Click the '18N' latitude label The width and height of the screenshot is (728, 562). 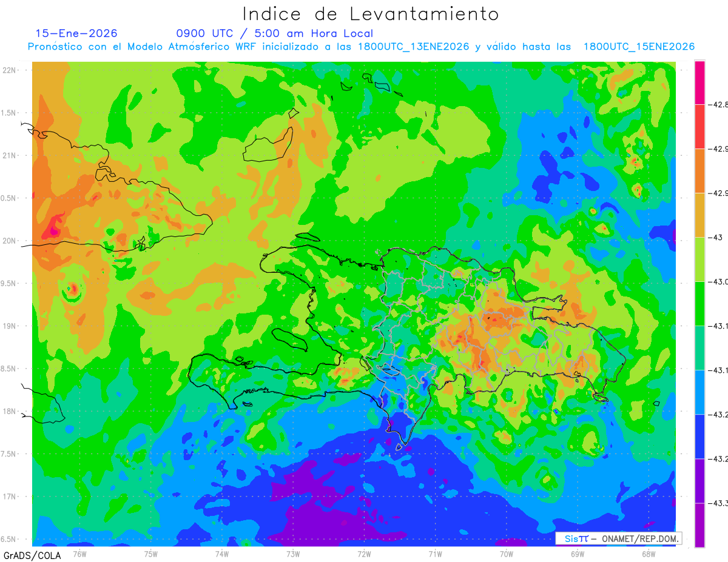pos(10,412)
